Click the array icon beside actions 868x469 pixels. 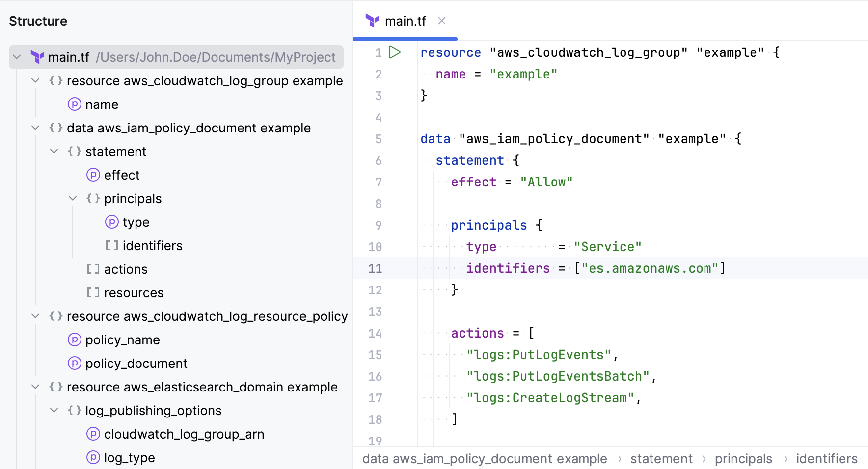[x=93, y=269]
